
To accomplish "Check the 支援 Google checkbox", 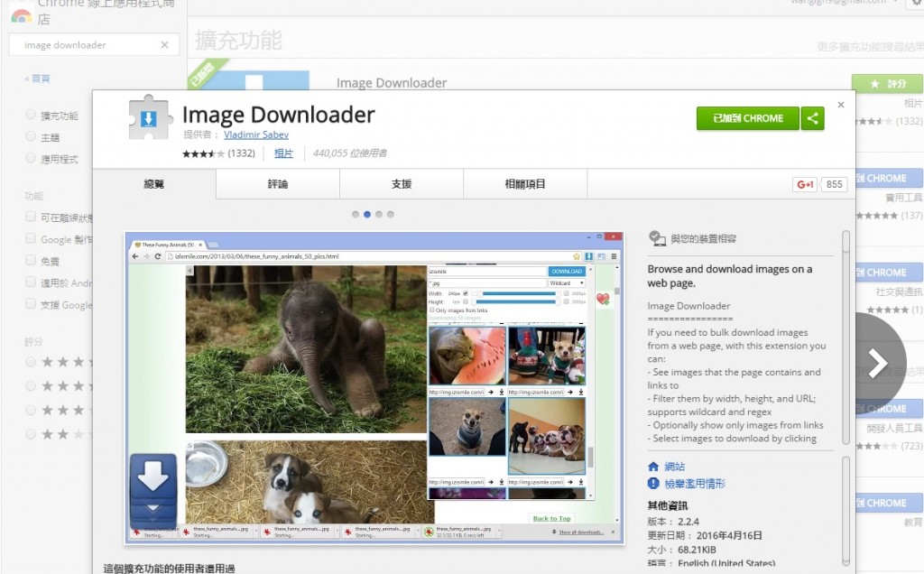I will (31, 304).
